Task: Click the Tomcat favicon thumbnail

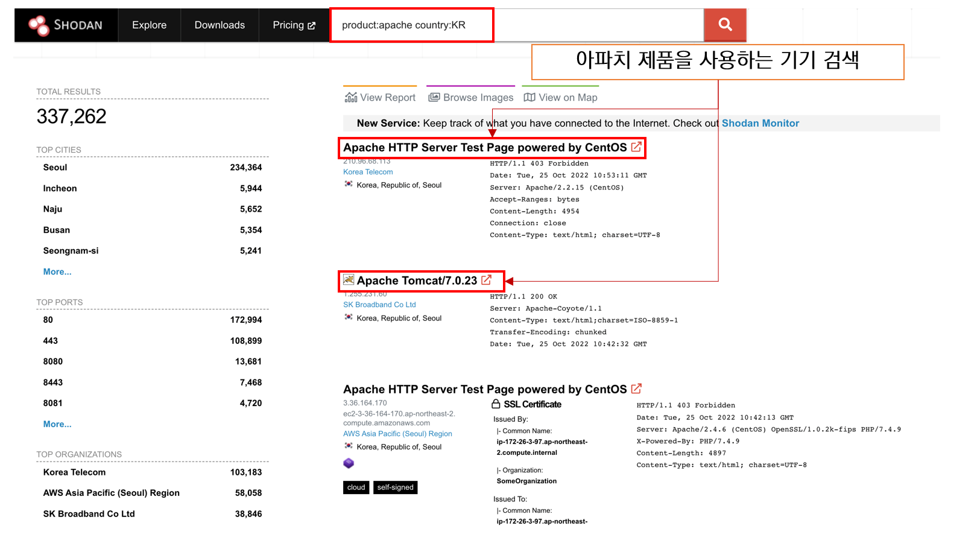Action: (x=349, y=279)
